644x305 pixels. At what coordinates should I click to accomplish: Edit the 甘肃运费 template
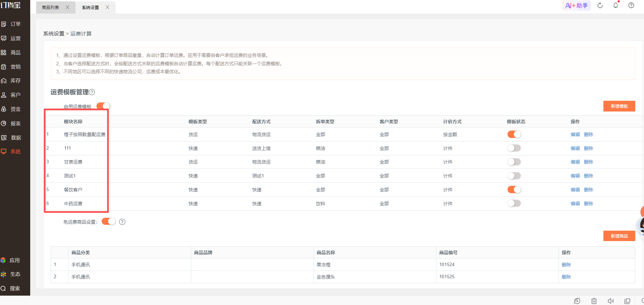tap(575, 162)
